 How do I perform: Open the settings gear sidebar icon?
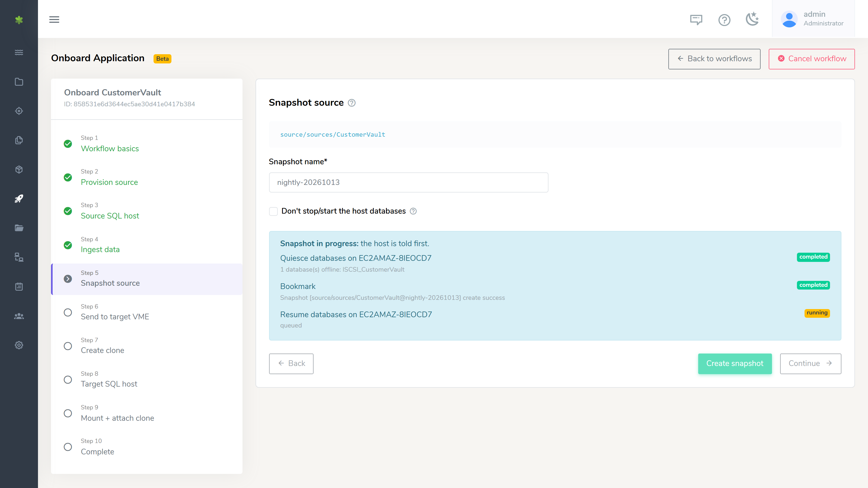(x=19, y=345)
